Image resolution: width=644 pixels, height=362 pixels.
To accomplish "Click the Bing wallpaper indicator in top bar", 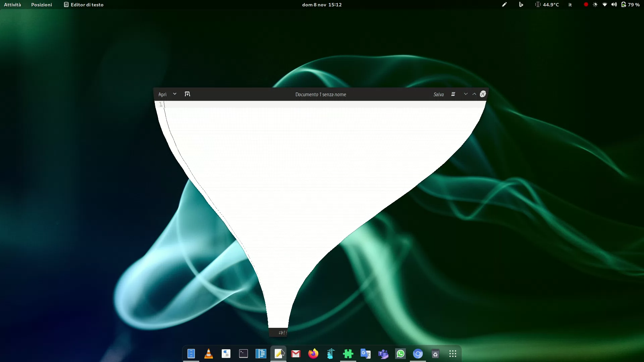I will 521,5.
